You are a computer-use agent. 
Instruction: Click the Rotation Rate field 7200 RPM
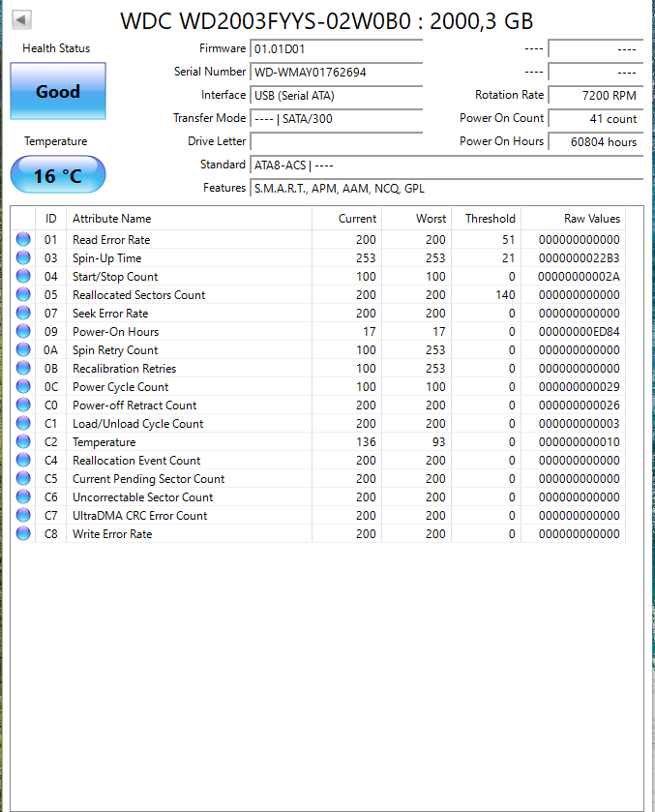(x=595, y=95)
